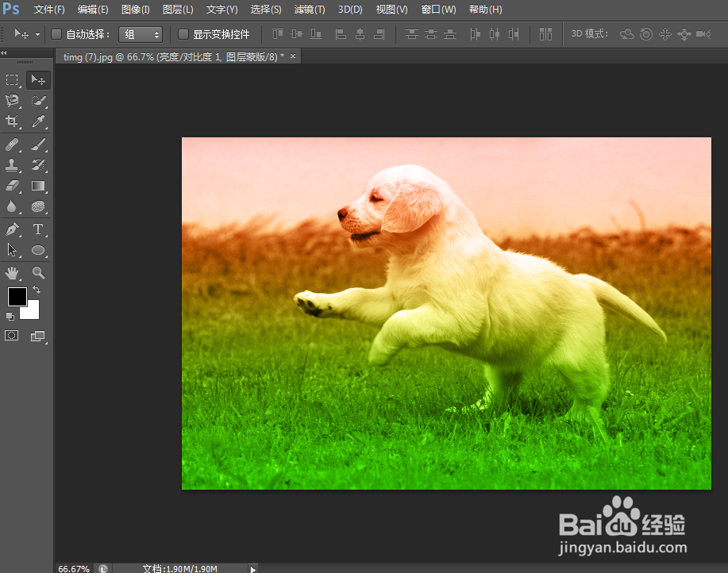Toggle Quick Mask mode
The image size is (728, 573).
coord(12,336)
